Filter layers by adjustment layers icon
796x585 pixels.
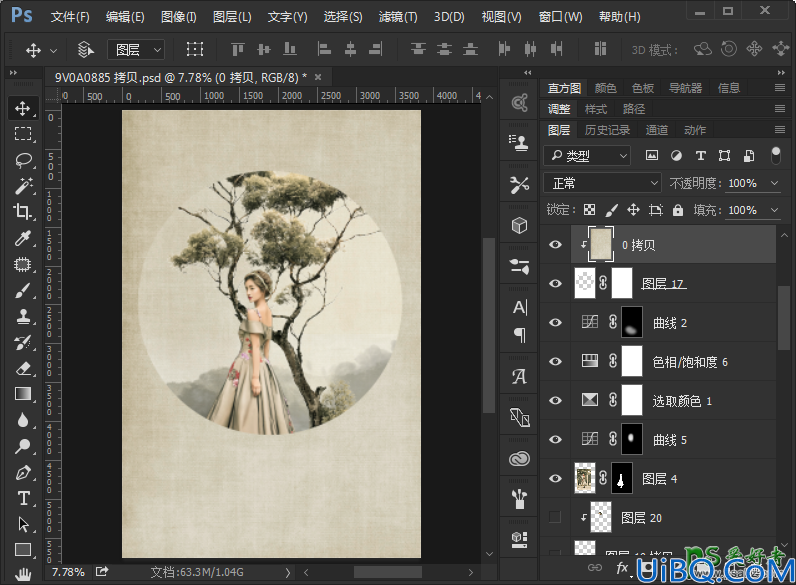[676, 156]
